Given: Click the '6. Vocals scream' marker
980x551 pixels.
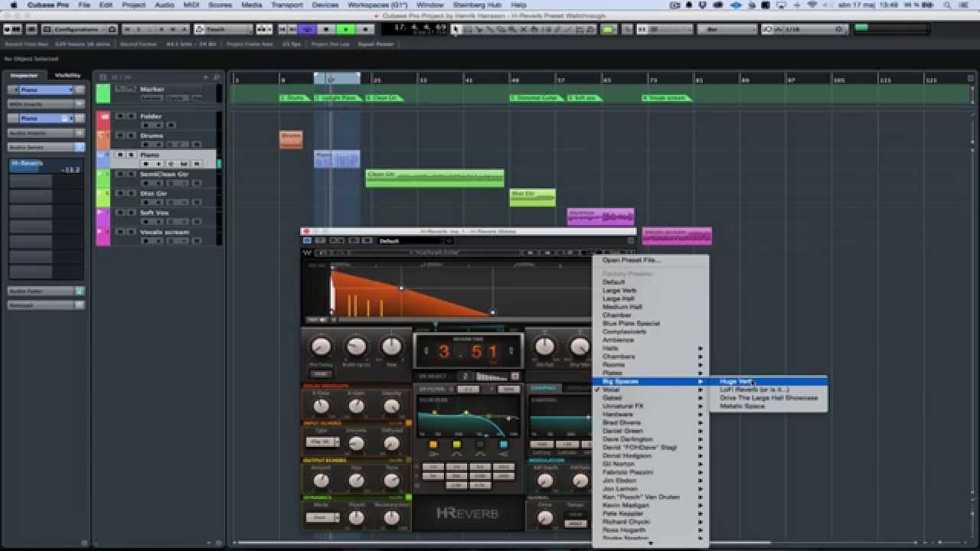Looking at the screenshot, I should click(x=667, y=98).
